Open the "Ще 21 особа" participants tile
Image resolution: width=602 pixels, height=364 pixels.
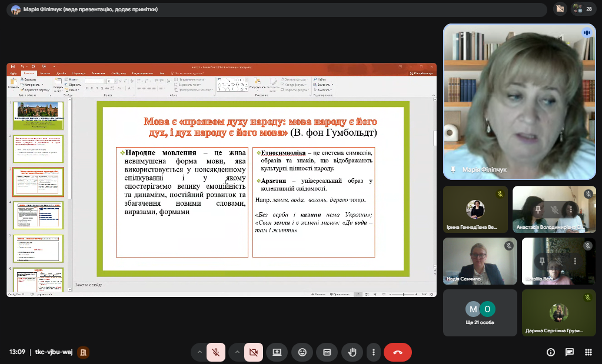point(480,313)
